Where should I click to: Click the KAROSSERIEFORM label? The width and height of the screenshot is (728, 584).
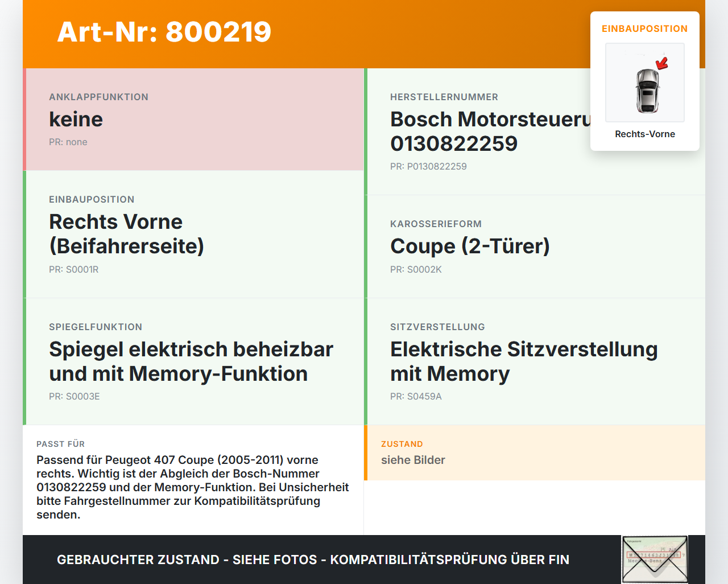pos(436,224)
